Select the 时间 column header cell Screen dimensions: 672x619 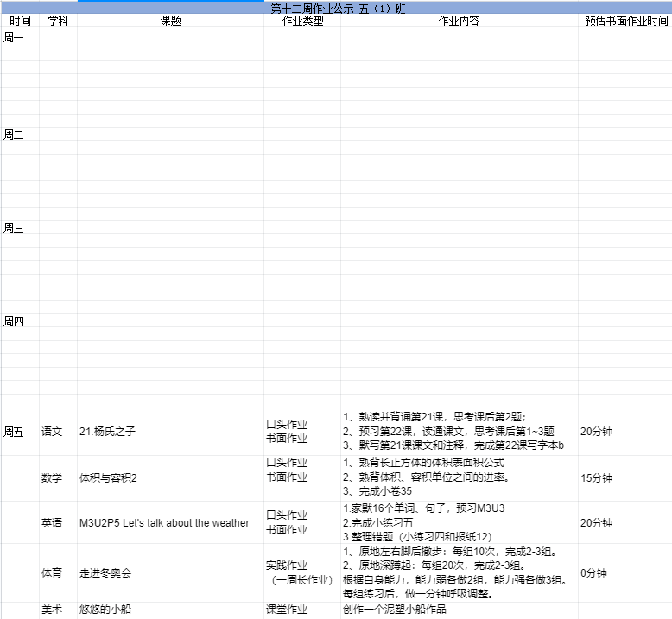click(x=19, y=22)
